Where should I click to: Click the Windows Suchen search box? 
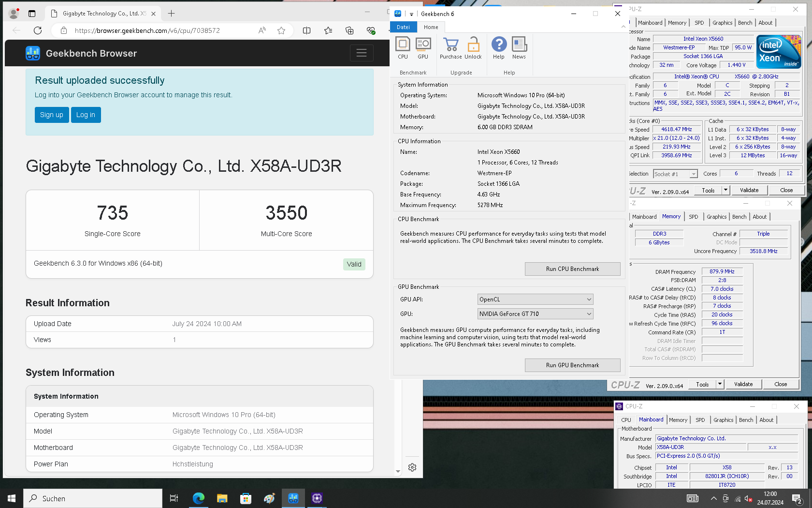(93, 498)
